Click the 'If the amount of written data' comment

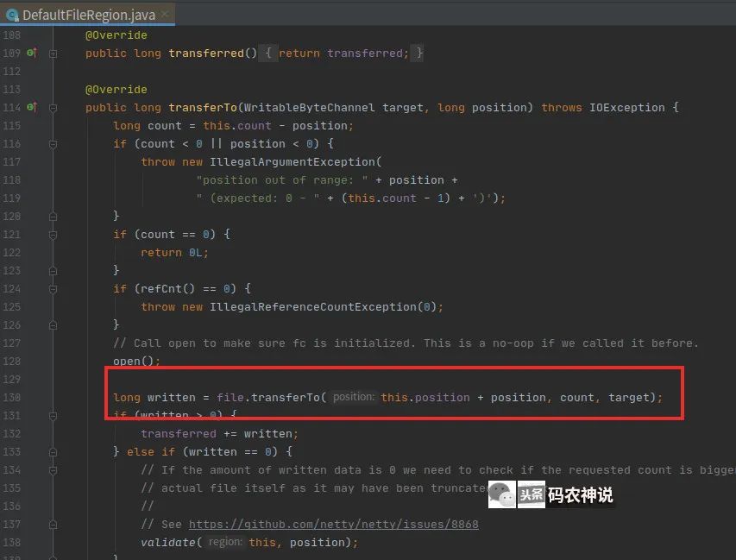pos(438,470)
